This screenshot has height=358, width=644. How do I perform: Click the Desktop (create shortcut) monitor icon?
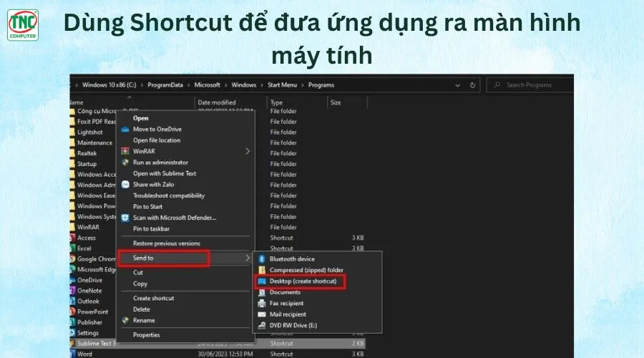coord(262,281)
